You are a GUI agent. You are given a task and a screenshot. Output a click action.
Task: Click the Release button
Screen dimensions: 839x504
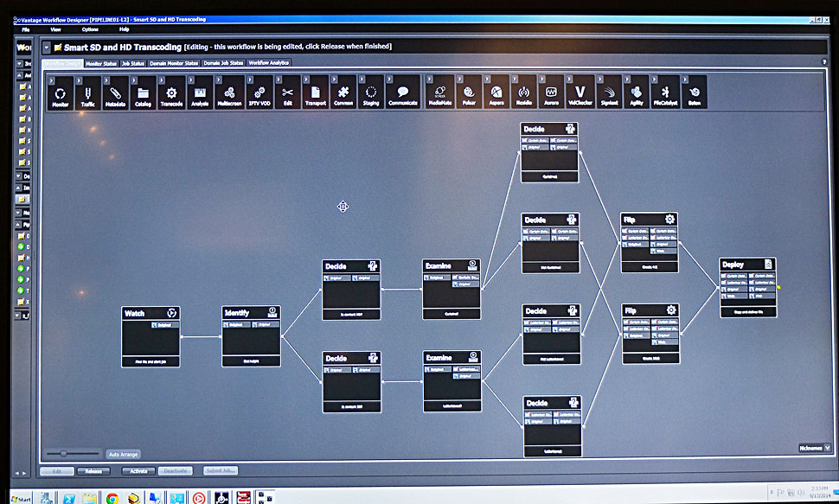point(93,471)
